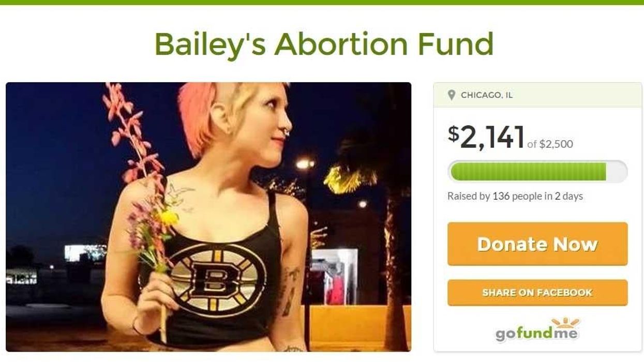Open the main campaign photo
Viewport: 644px width, 362px height.
[x=208, y=217]
